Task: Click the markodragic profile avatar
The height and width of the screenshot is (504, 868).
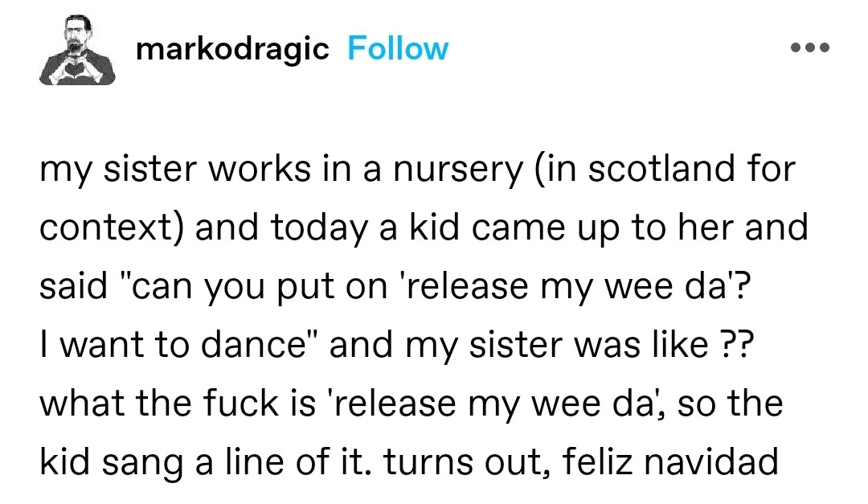Action: coord(77,49)
